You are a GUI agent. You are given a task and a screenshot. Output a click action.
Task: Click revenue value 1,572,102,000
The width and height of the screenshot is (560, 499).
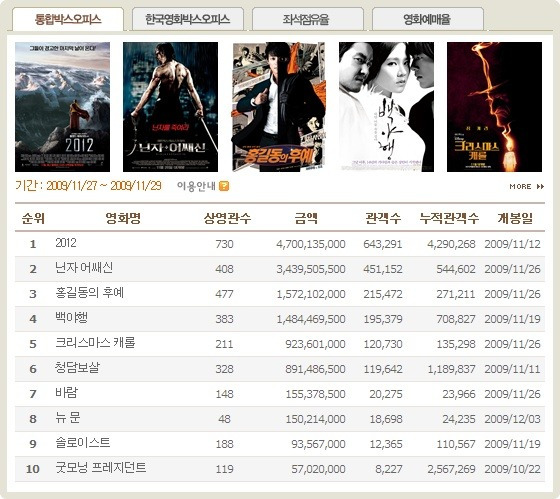[x=311, y=294]
